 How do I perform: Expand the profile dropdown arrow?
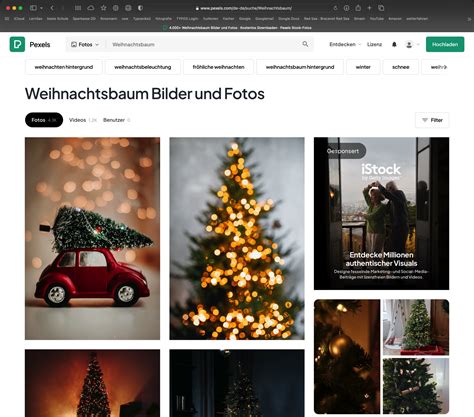tap(418, 44)
